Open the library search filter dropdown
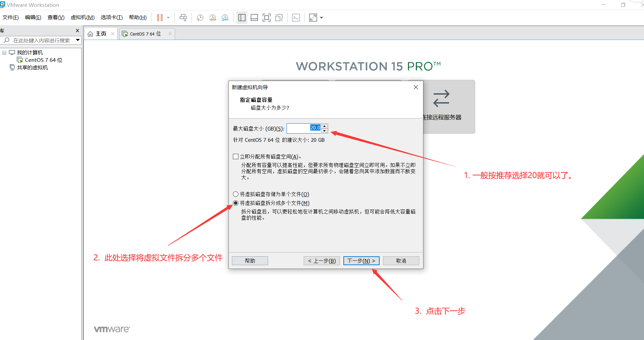The height and width of the screenshot is (340, 644). 78,40
